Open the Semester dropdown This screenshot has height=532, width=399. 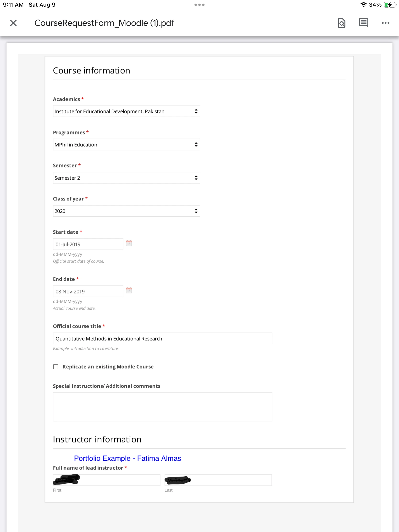click(x=126, y=178)
